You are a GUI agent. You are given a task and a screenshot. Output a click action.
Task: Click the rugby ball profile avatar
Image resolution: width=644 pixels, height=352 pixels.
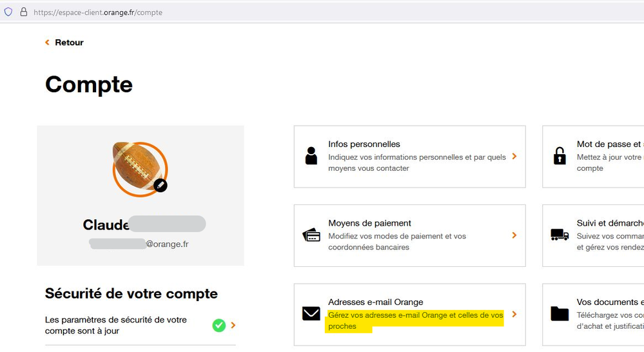pyautogui.click(x=140, y=169)
